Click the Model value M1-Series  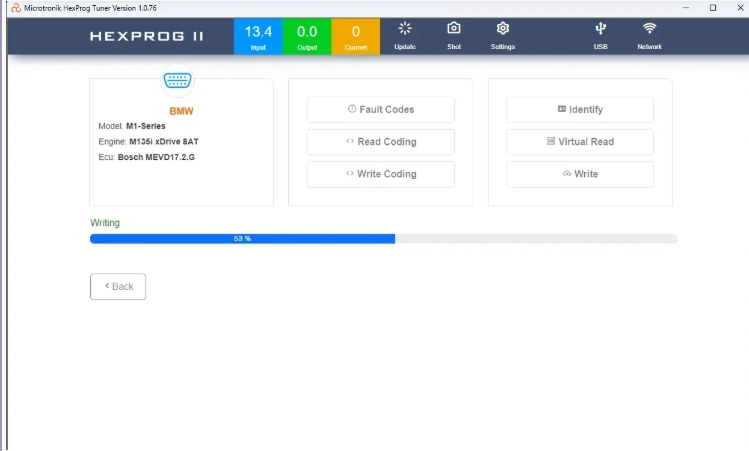146,126
